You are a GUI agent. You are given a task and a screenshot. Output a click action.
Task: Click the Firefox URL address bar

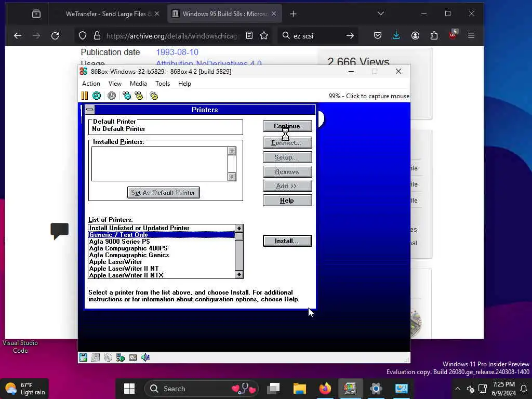171,36
